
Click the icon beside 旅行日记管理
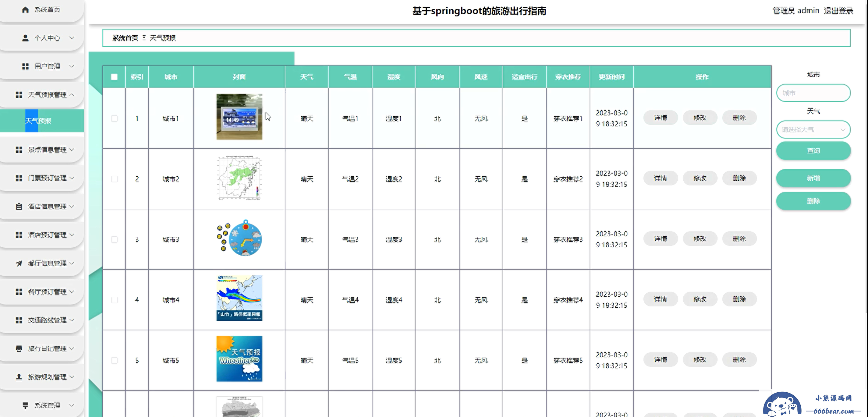(19, 349)
